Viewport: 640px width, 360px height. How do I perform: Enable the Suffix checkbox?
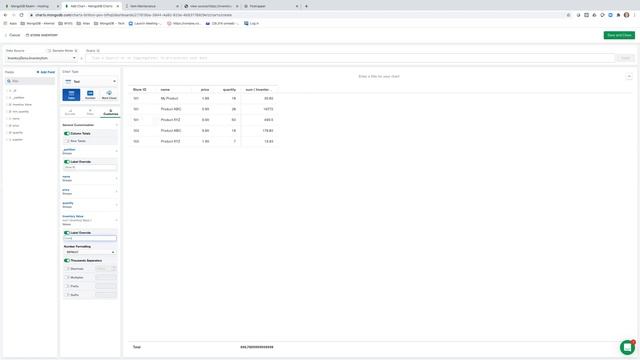click(x=67, y=295)
